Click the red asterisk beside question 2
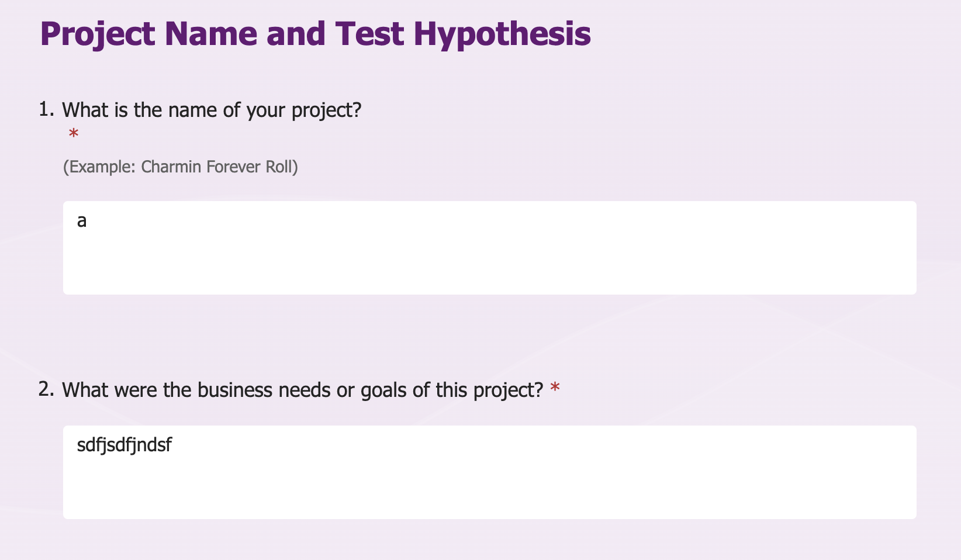The image size is (961, 560). pyautogui.click(x=555, y=389)
